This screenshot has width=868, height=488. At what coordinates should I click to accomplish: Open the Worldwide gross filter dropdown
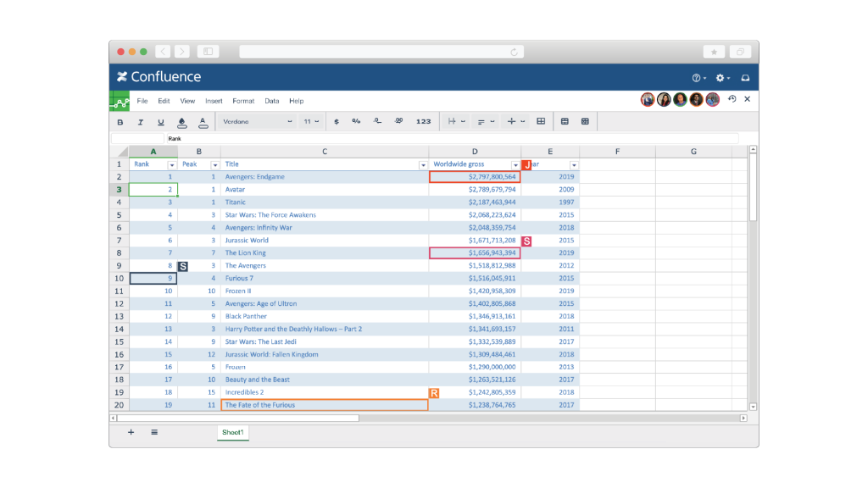[515, 165]
